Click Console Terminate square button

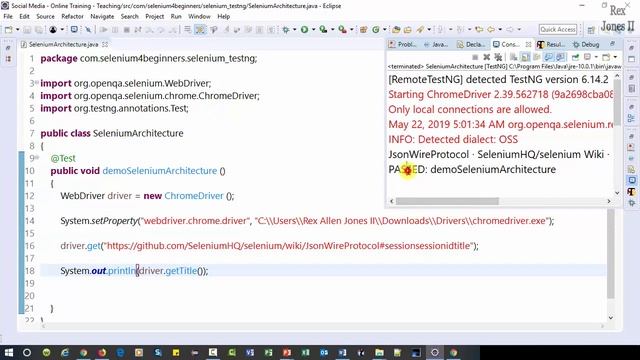click(x=475, y=57)
